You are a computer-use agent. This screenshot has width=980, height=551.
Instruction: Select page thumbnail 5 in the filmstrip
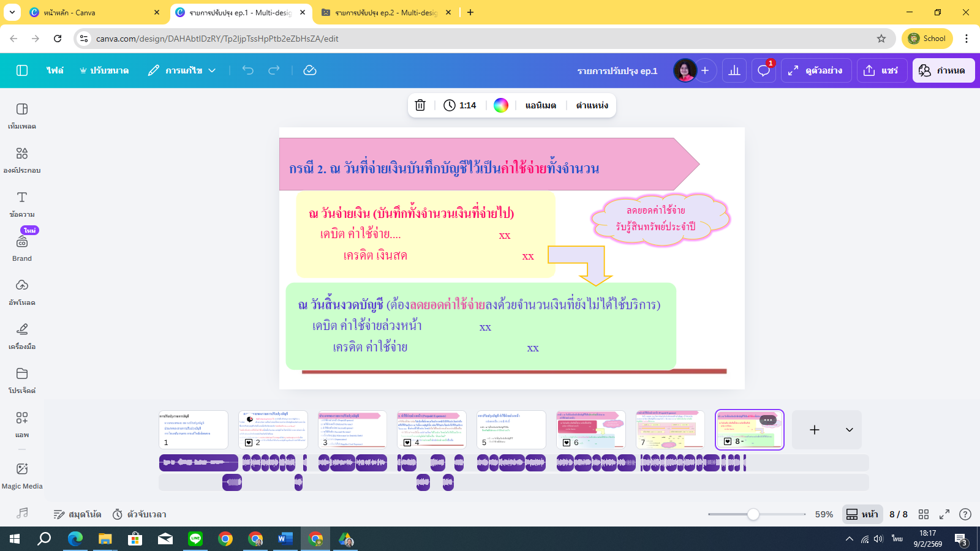511,430
